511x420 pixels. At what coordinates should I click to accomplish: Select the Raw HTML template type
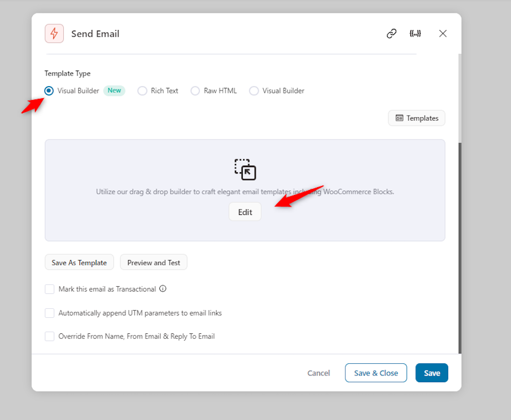click(195, 91)
